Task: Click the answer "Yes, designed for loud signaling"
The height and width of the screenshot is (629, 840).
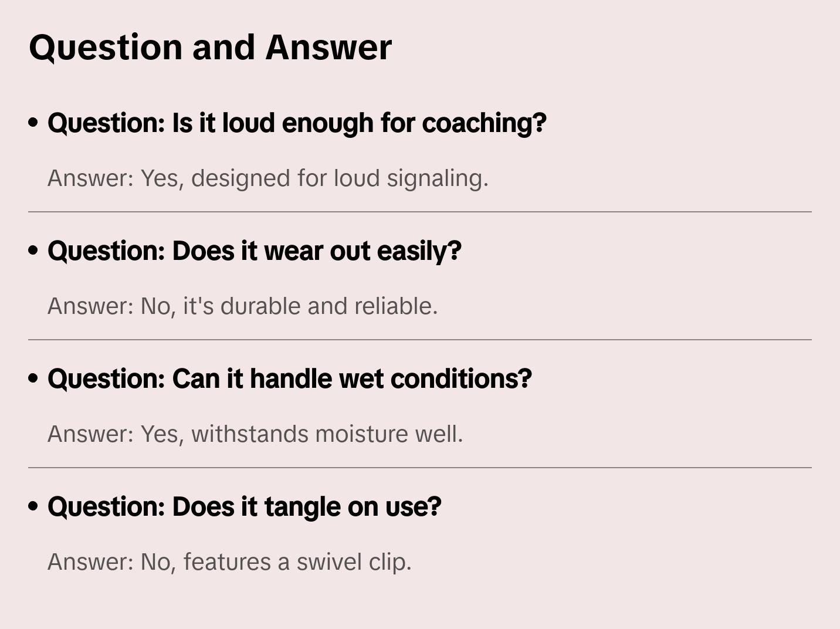Action: click(267, 178)
